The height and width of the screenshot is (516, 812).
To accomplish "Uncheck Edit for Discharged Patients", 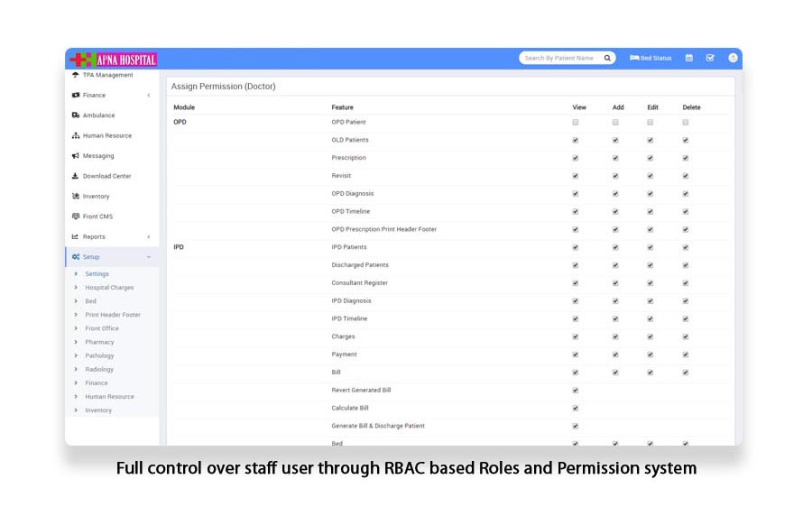I will point(650,265).
